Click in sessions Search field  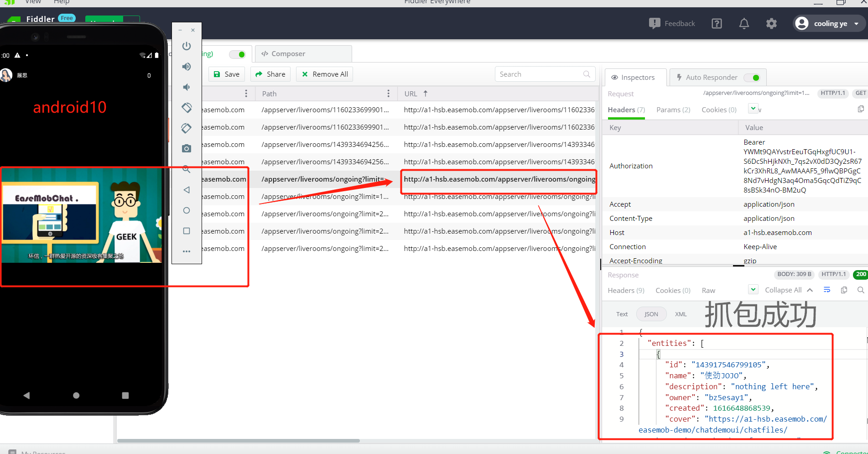click(x=545, y=74)
